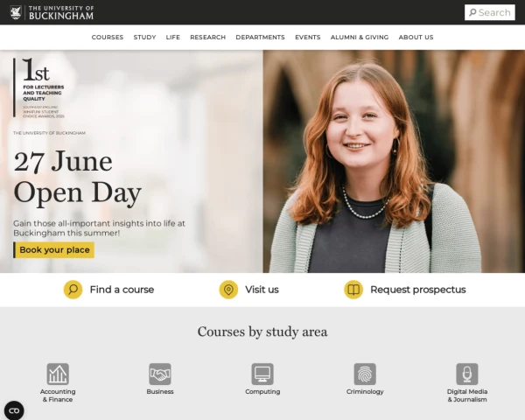Screen dimensions: 525x420
Task: Open the Business handshake icon
Action: [x=160, y=374]
